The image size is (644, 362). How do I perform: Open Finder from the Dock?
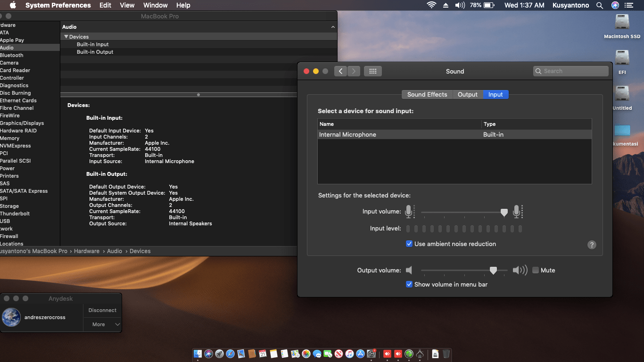point(198,354)
